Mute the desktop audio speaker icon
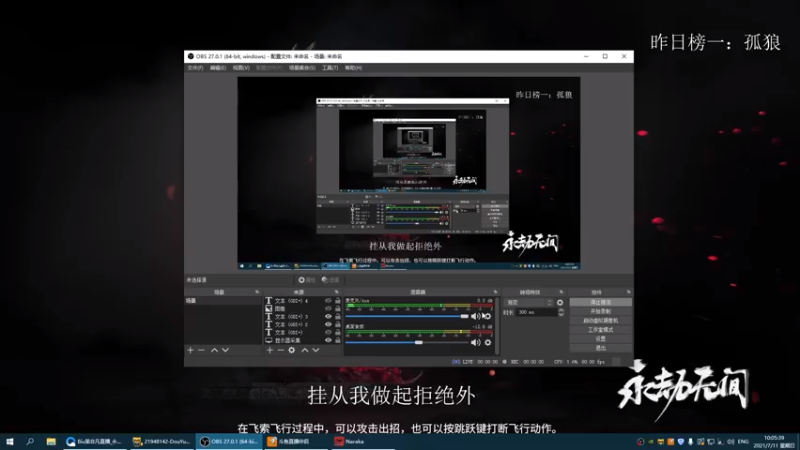This screenshot has height=450, width=800. (476, 342)
